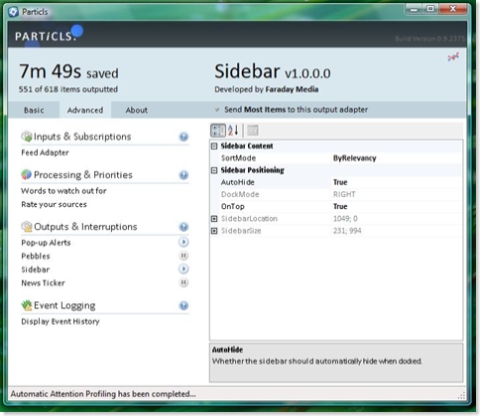This screenshot has width=480, height=416.
Task: Collapse the Sidebar Positioning category
Action: [214, 170]
